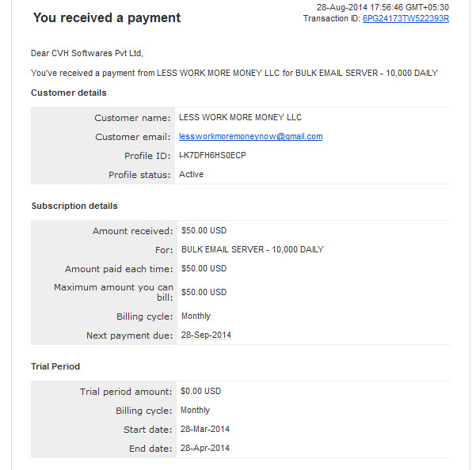This screenshot has height=470, width=476.
Task: Click the Profile ID value I-K7DFH6HS0ECP
Action: tap(212, 156)
